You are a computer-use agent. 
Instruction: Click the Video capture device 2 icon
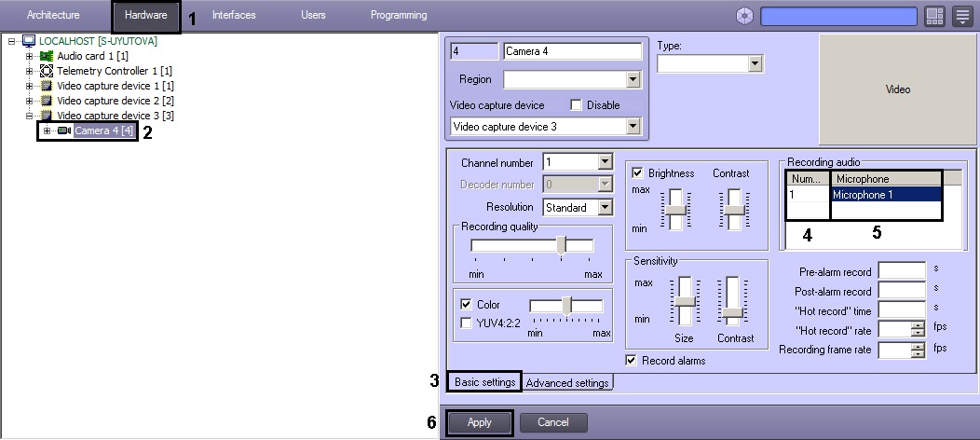tap(47, 101)
